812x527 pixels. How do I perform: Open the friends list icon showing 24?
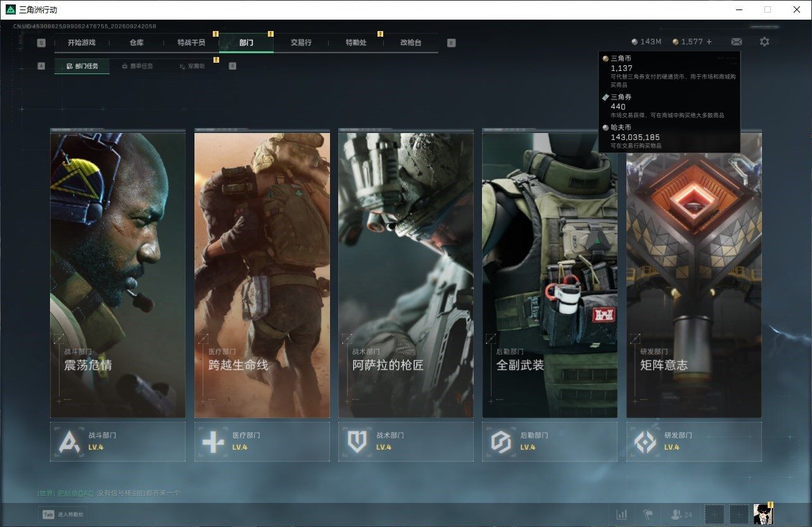coord(682,515)
